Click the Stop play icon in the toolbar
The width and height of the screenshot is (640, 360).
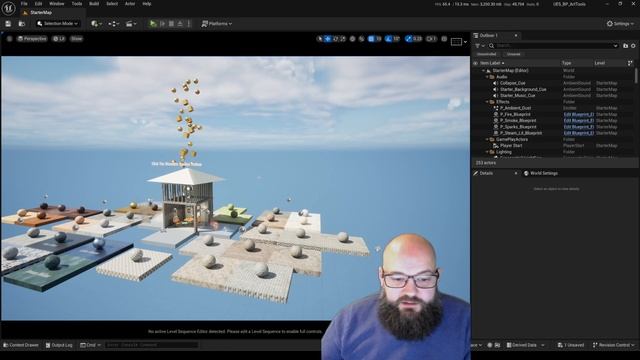(171, 24)
